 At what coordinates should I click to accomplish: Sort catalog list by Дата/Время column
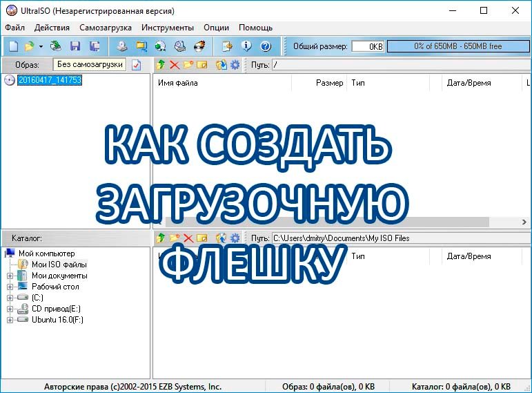pyautogui.click(x=482, y=256)
